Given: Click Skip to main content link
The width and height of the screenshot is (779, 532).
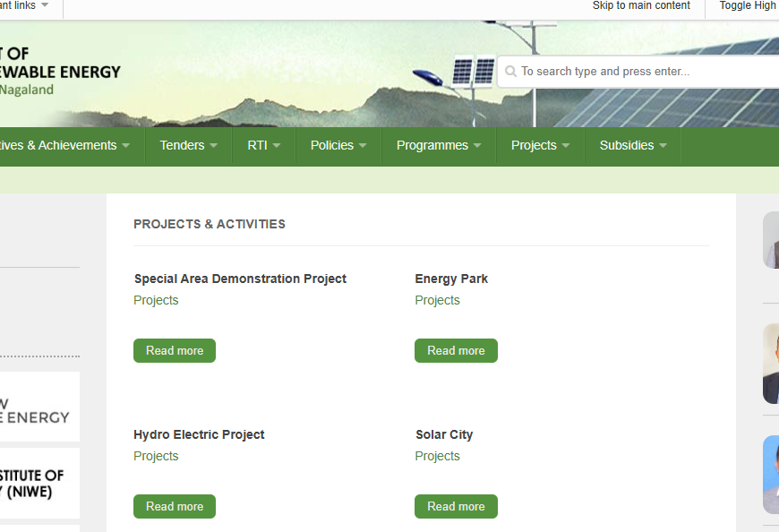Looking at the screenshot, I should (x=641, y=5).
